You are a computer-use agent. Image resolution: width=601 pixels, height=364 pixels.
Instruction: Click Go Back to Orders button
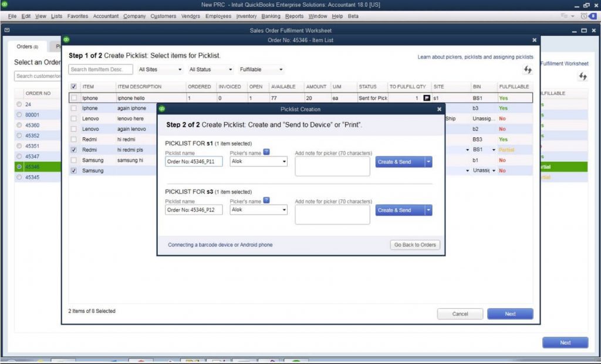[x=415, y=244]
